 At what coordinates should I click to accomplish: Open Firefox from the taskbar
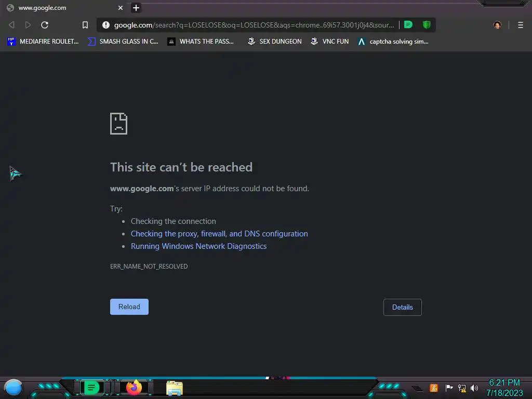pyautogui.click(x=134, y=388)
